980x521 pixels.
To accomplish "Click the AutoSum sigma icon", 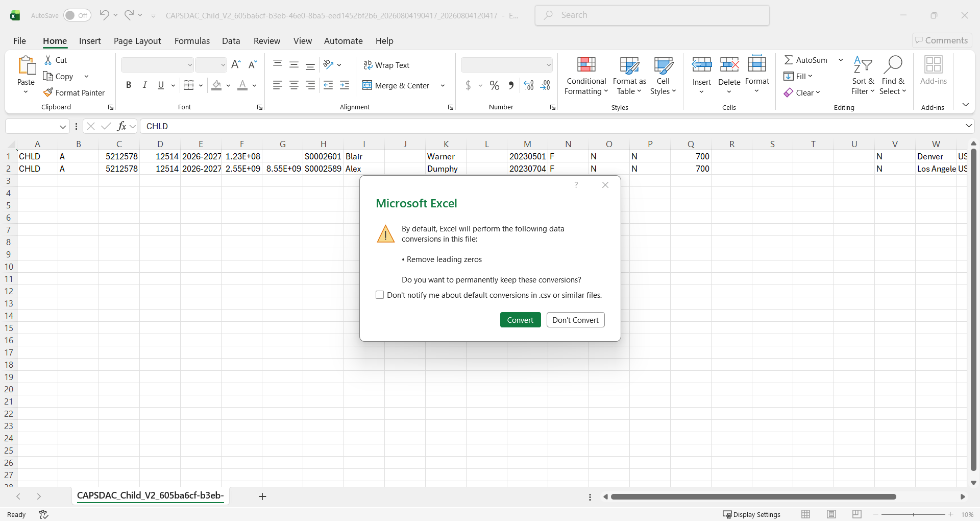I will pyautogui.click(x=789, y=60).
